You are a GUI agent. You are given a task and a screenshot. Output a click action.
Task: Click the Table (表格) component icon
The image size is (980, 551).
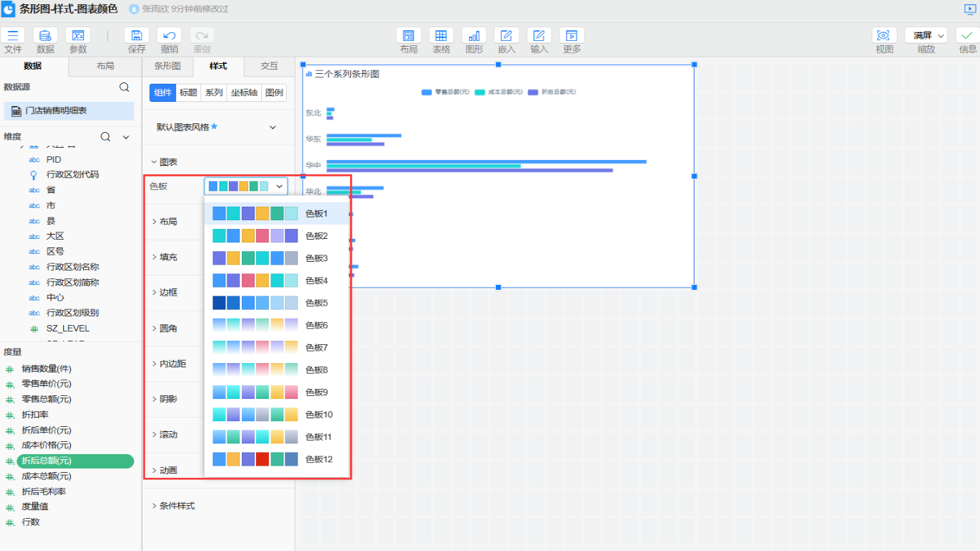[441, 36]
